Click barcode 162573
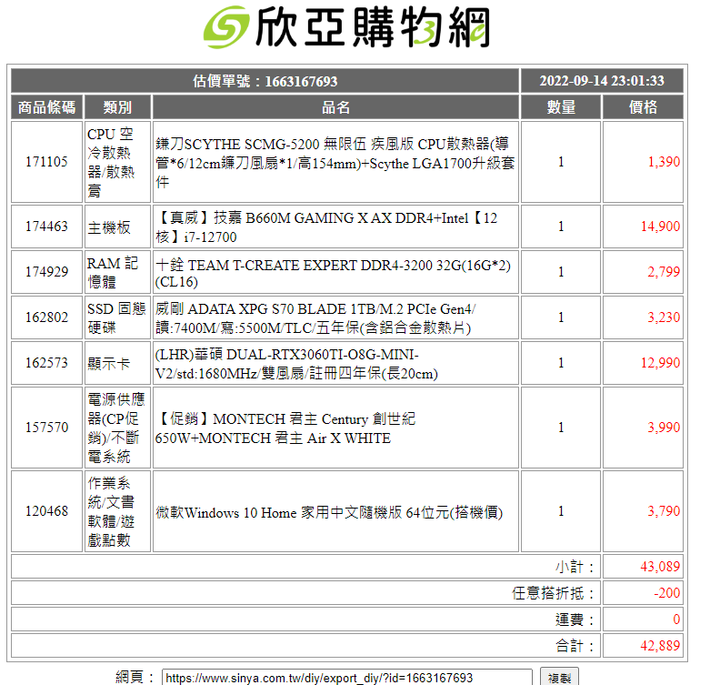The width and height of the screenshot is (720, 685). [46, 363]
